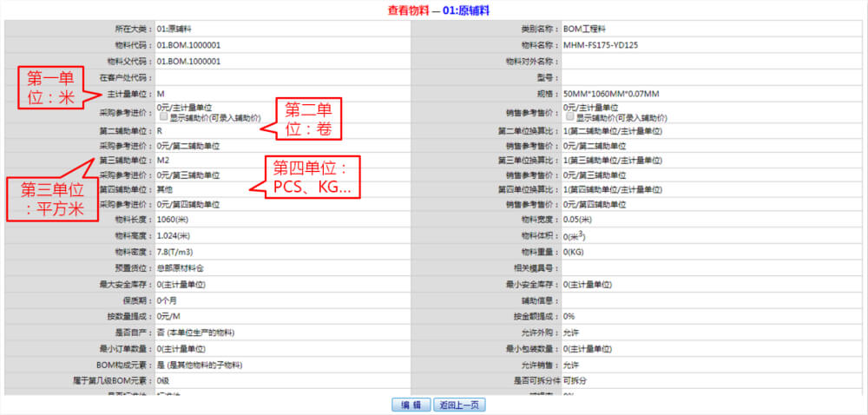The width and height of the screenshot is (868, 415).
Task: Select the 预置货位 value 总部原材料仓
Action: (x=183, y=268)
